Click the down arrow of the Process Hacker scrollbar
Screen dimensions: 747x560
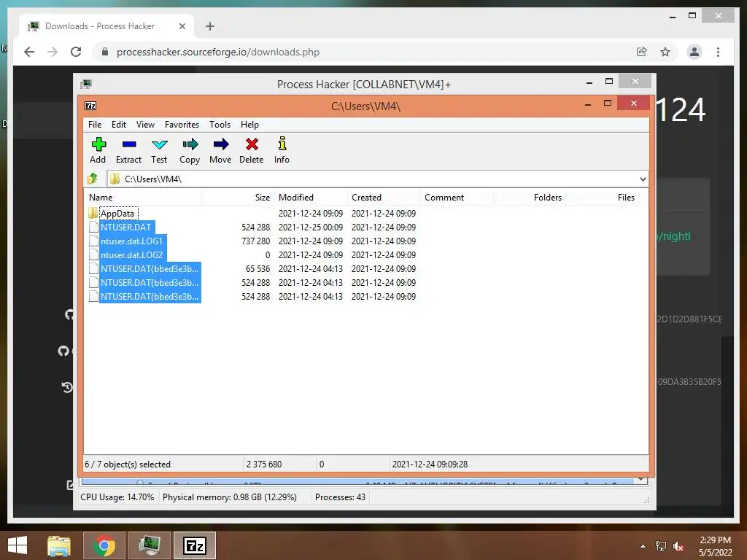pyautogui.click(x=641, y=480)
